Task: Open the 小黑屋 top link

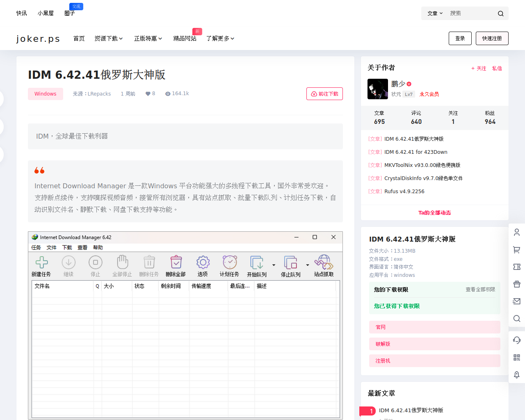Action: (46, 14)
